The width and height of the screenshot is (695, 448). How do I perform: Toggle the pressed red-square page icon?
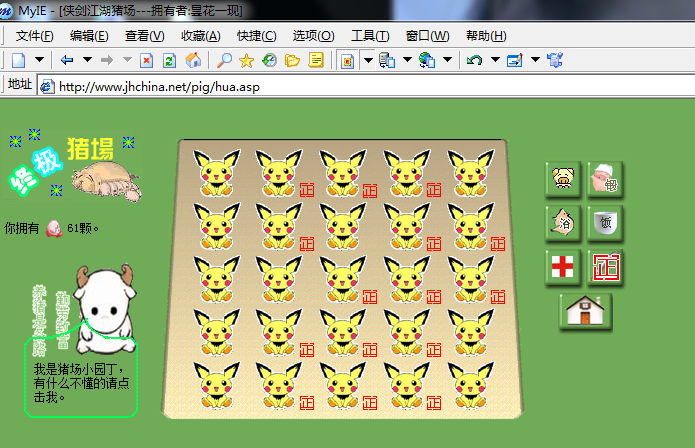348,60
